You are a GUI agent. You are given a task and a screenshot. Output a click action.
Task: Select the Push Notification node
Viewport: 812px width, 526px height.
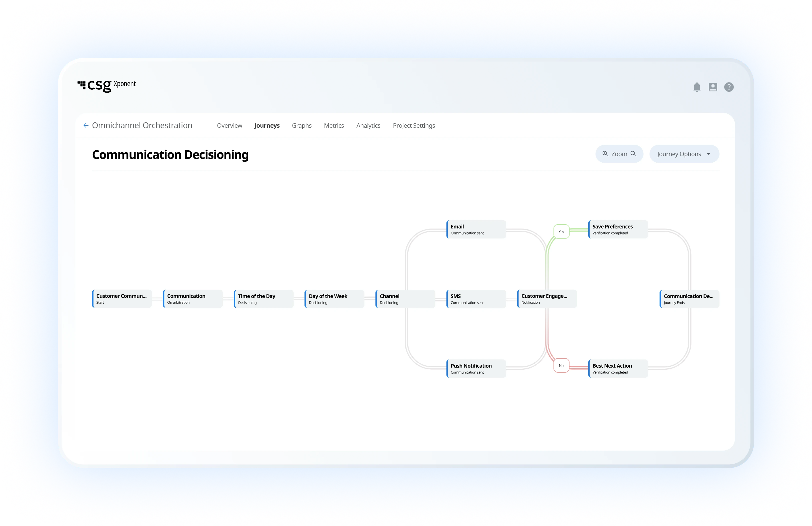coord(476,368)
